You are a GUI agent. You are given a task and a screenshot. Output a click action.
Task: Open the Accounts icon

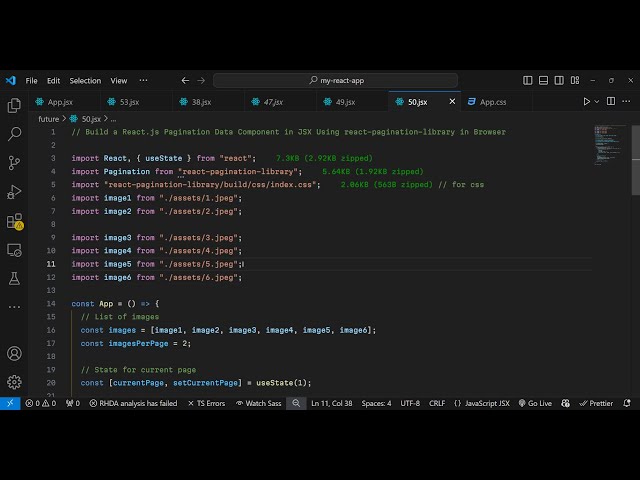point(14,353)
